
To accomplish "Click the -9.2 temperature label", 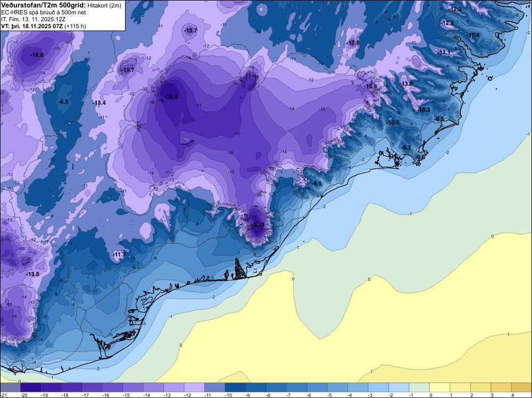I will pyautogui.click(x=406, y=147).
